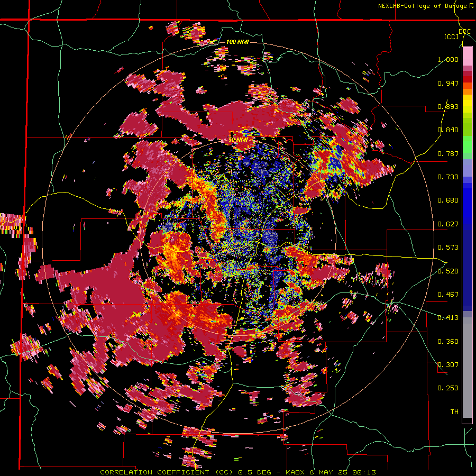Click the 1.000 legend value

448,59
